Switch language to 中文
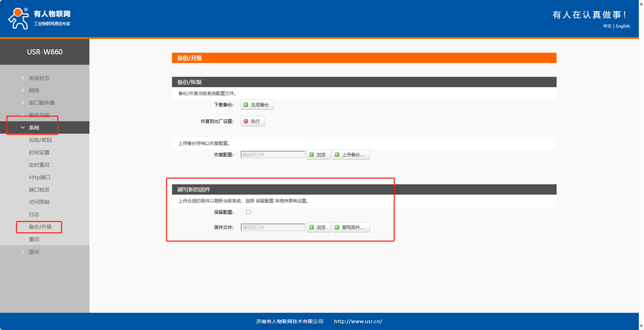 point(607,26)
